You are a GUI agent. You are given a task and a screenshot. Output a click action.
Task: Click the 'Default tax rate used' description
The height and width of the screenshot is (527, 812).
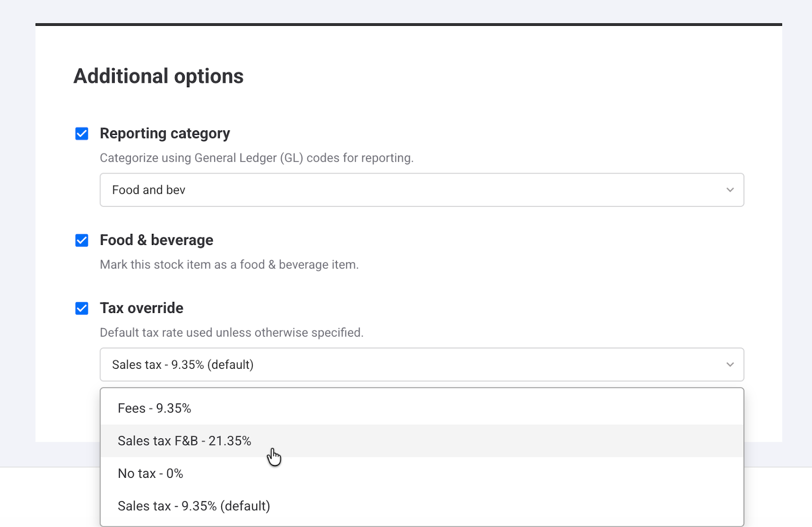[x=231, y=332]
